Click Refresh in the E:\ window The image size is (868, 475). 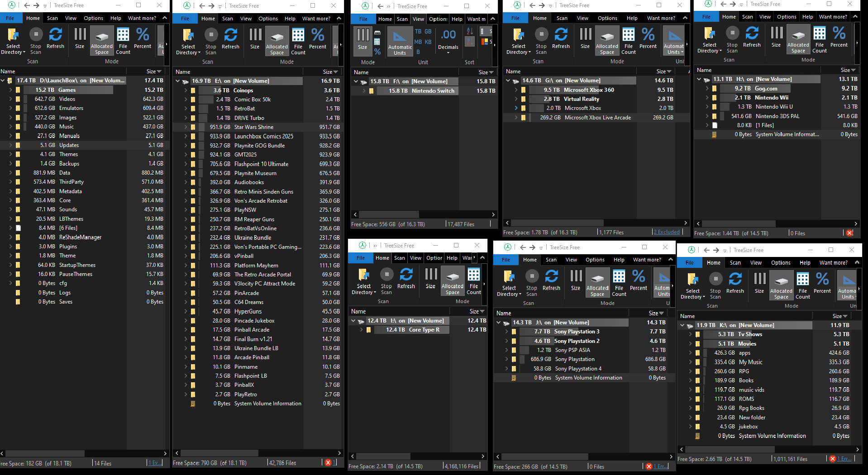tap(231, 38)
